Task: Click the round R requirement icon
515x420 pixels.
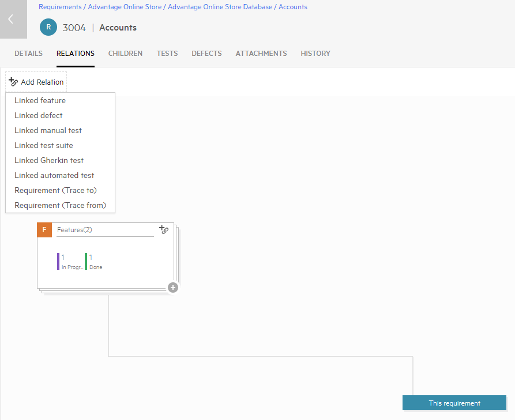Action: [x=48, y=27]
